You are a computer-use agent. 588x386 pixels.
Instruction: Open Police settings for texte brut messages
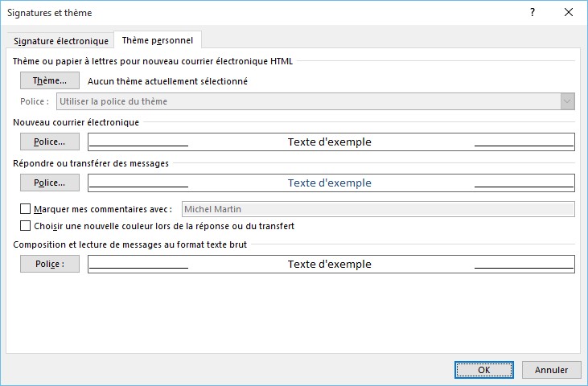point(49,264)
